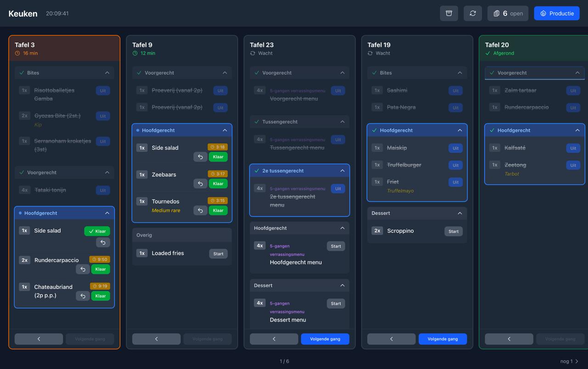
Task: Click the Keuken title
Action: tap(23, 13)
